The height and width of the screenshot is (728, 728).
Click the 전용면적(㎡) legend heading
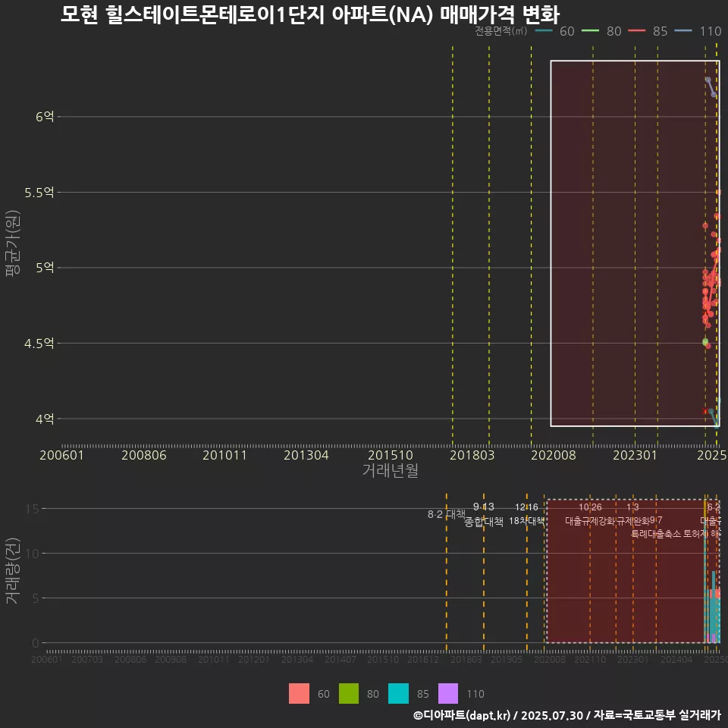coord(501,30)
